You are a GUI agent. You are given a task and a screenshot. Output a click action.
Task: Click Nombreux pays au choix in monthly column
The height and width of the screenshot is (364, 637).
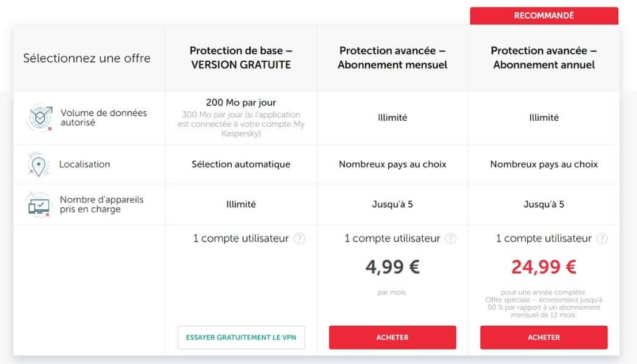point(392,164)
